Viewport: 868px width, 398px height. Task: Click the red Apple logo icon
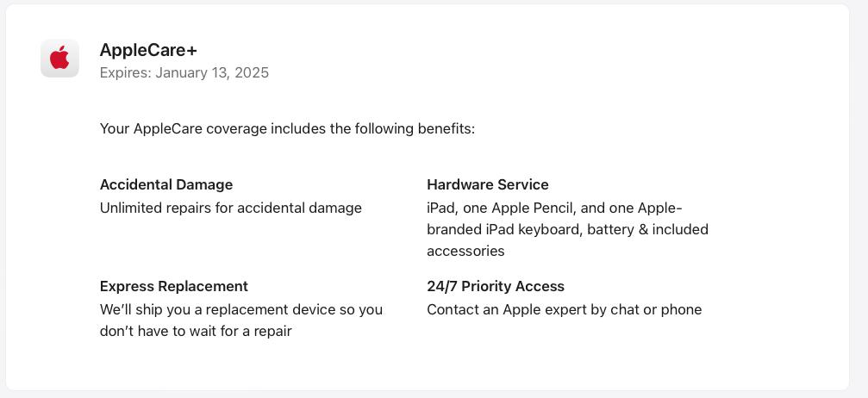click(x=59, y=58)
